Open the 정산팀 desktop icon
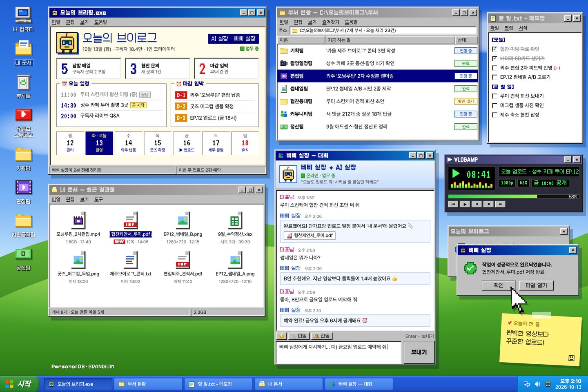The image size is (588, 392). [x=23, y=254]
